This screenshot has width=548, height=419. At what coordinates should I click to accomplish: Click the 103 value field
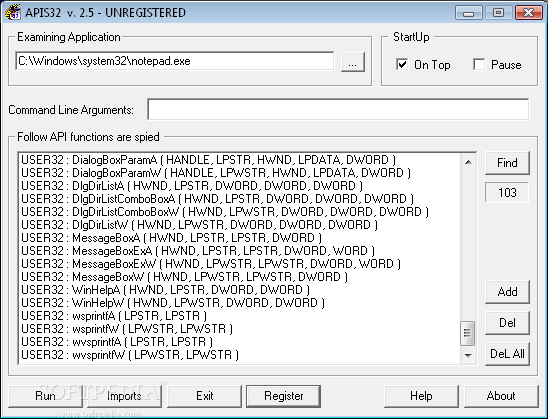[507, 193]
